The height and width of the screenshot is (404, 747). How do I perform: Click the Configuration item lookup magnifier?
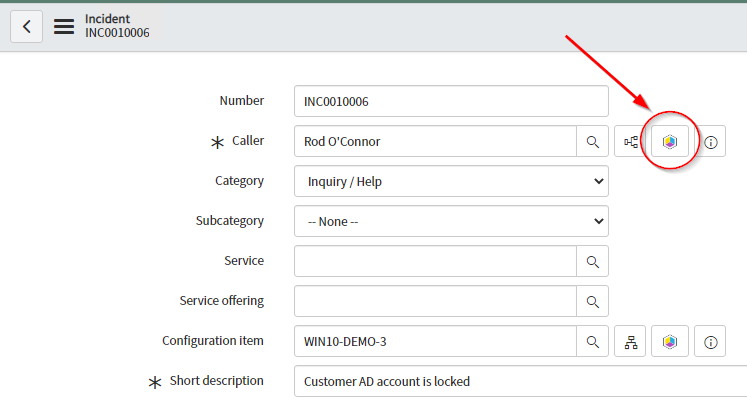592,341
